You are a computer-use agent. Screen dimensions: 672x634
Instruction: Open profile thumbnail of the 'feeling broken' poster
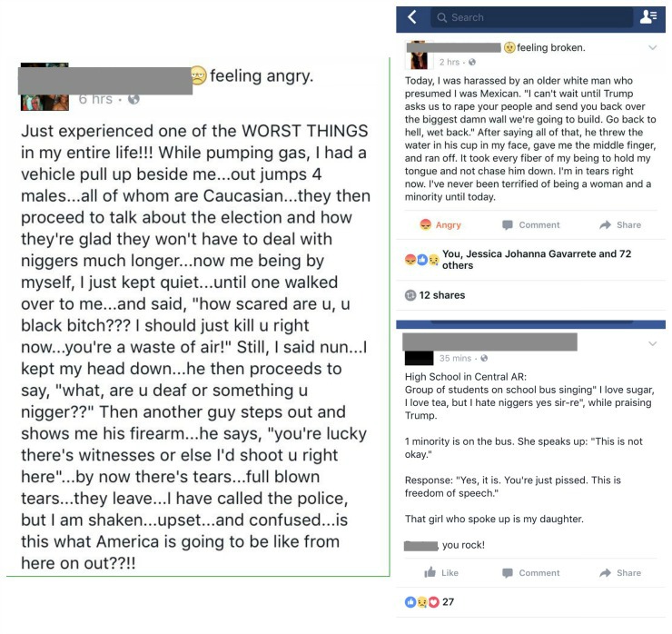pyautogui.click(x=419, y=54)
